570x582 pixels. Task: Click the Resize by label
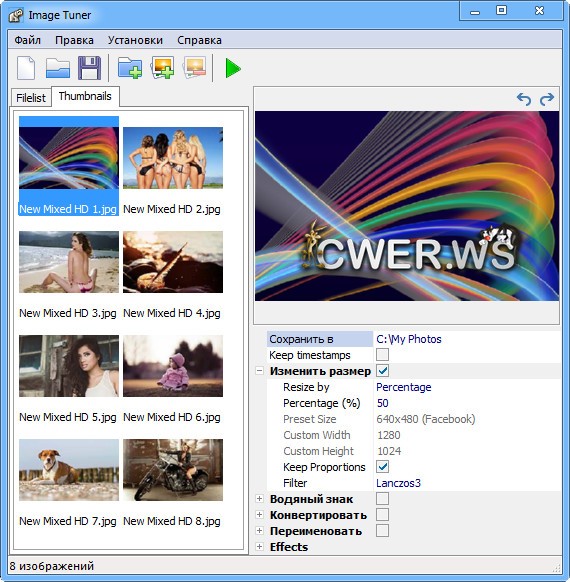pos(306,387)
